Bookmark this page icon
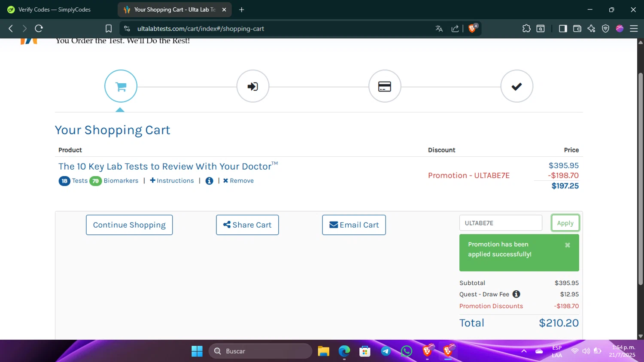 coord(109,28)
